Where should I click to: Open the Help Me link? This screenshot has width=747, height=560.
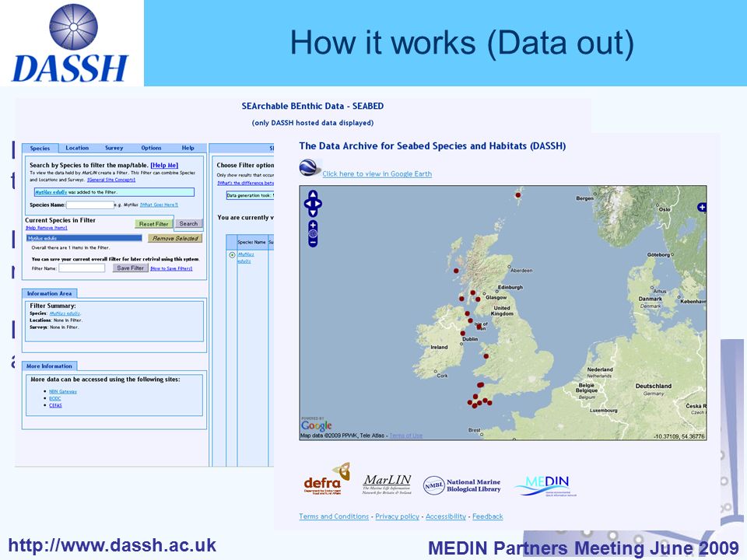[x=164, y=165]
